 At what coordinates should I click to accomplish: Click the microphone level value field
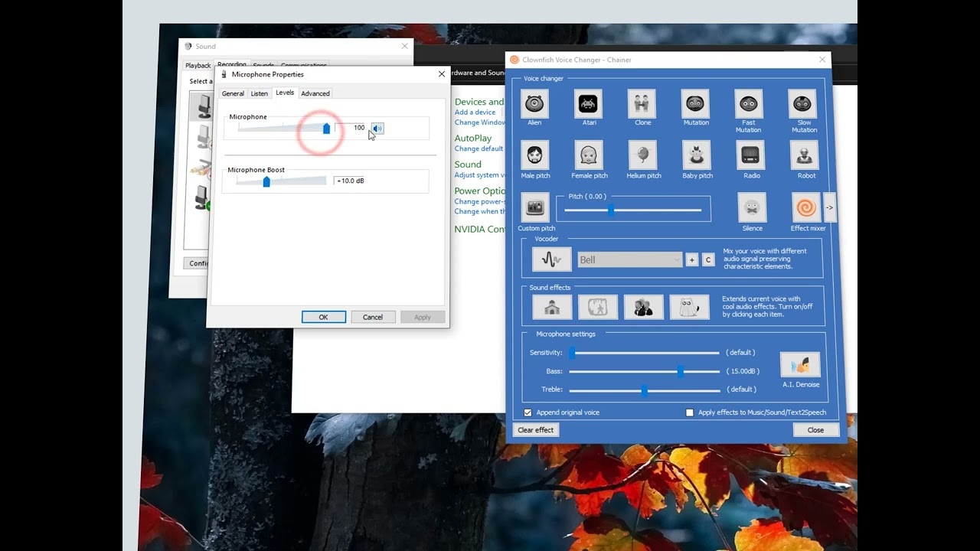pos(352,128)
